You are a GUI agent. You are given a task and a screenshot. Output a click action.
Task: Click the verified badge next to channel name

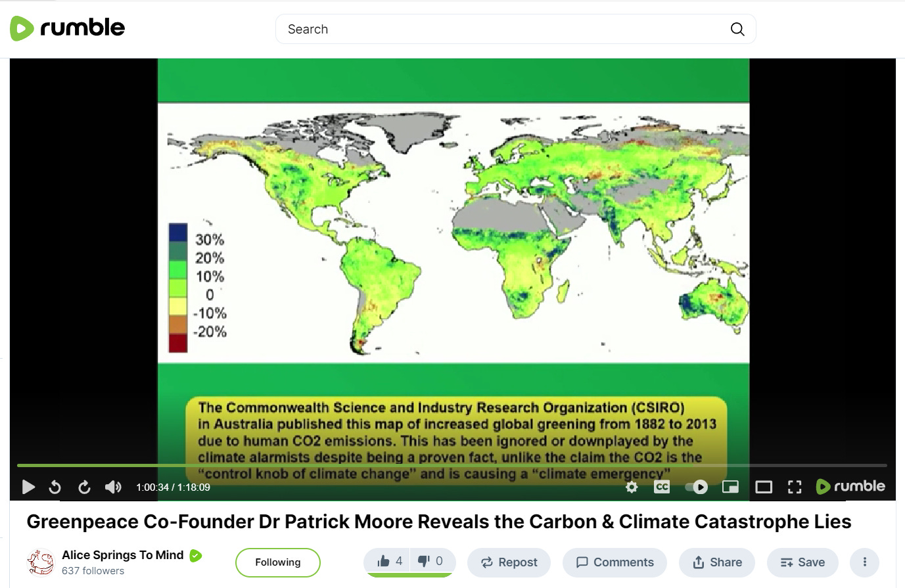pyautogui.click(x=195, y=556)
